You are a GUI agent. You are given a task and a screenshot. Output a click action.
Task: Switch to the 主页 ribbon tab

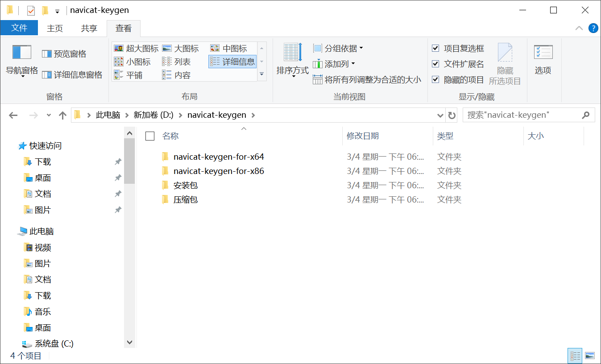pos(55,28)
